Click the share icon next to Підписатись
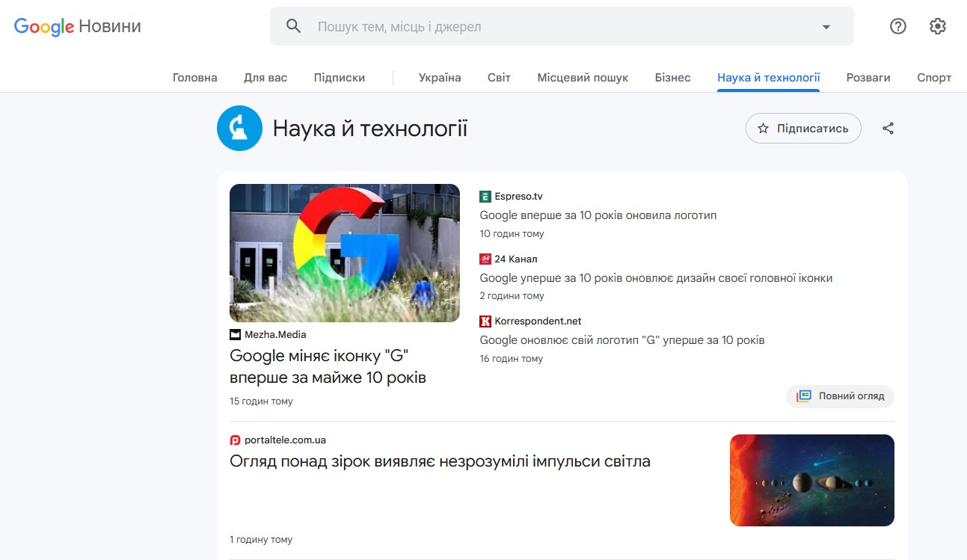Viewport: 967px width, 560px height. pos(888,129)
